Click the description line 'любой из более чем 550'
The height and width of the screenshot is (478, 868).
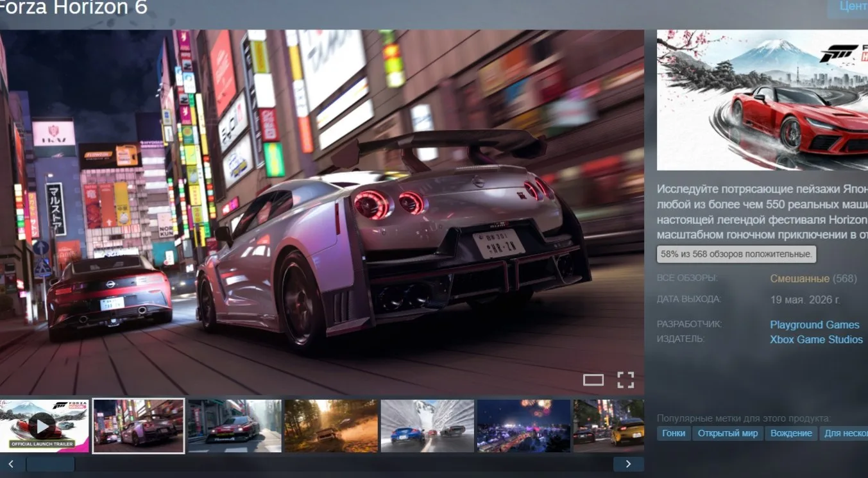click(x=762, y=204)
